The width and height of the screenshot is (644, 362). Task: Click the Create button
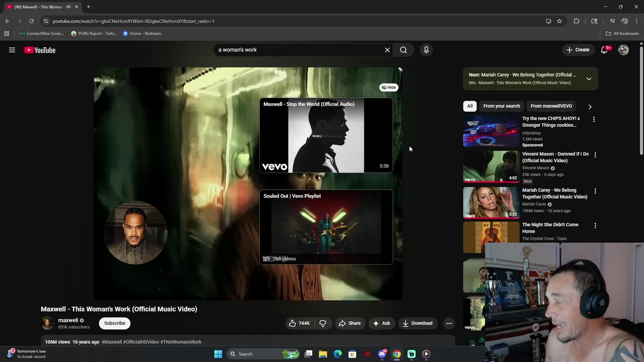coord(578,50)
